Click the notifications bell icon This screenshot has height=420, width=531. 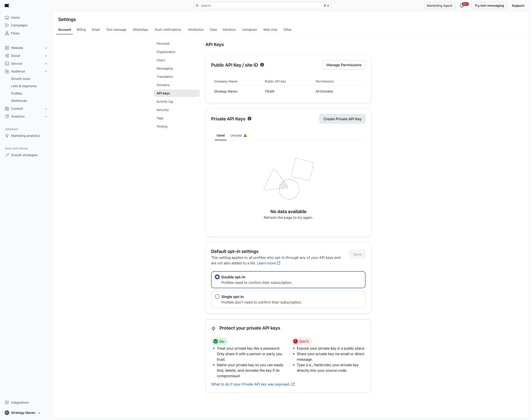click(x=462, y=6)
